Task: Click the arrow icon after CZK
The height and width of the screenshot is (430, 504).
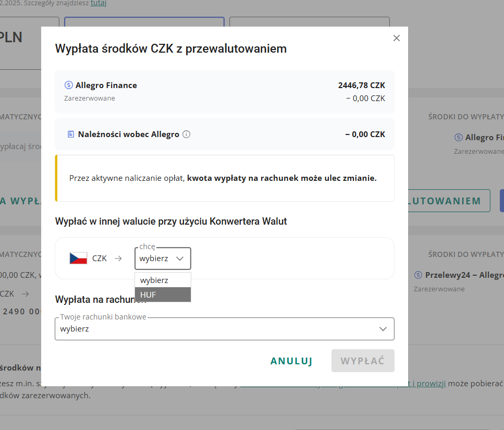Action: point(118,258)
